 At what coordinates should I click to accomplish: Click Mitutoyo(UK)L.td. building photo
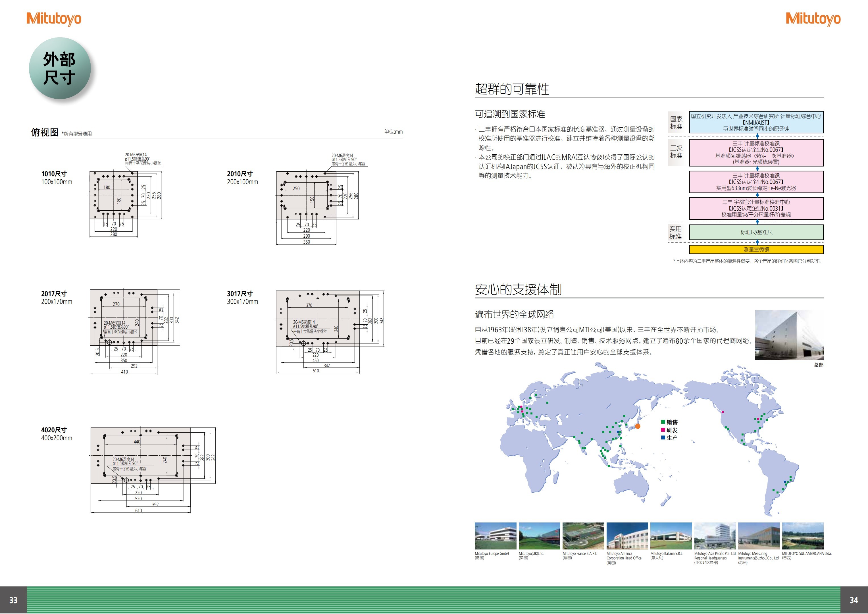539,536
